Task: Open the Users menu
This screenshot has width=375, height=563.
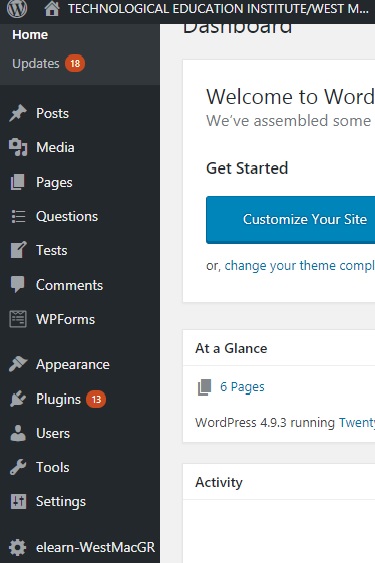Action: click(53, 433)
